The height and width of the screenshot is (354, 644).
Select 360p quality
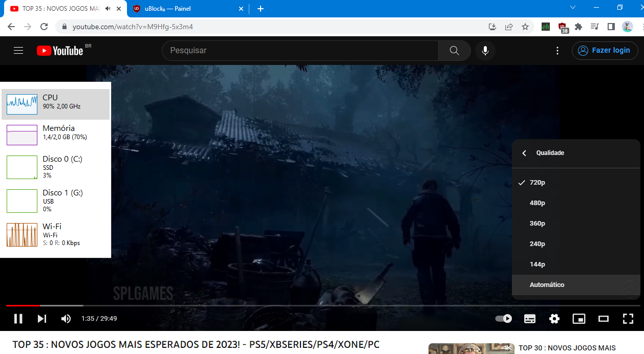[x=576, y=224]
